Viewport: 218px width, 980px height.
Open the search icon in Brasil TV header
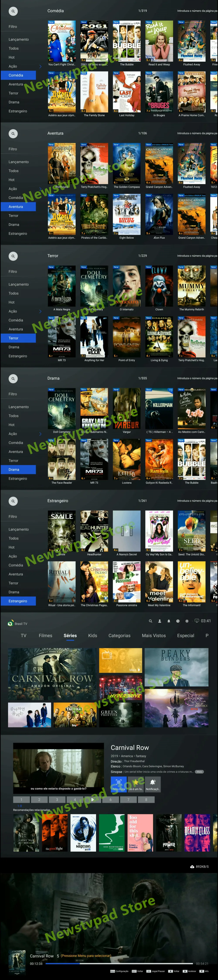click(150, 621)
